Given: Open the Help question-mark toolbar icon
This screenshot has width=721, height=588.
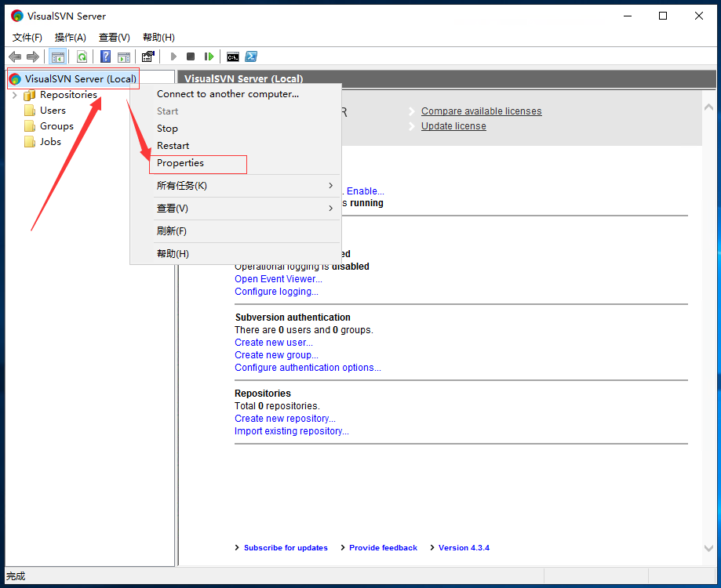Looking at the screenshot, I should tap(105, 56).
